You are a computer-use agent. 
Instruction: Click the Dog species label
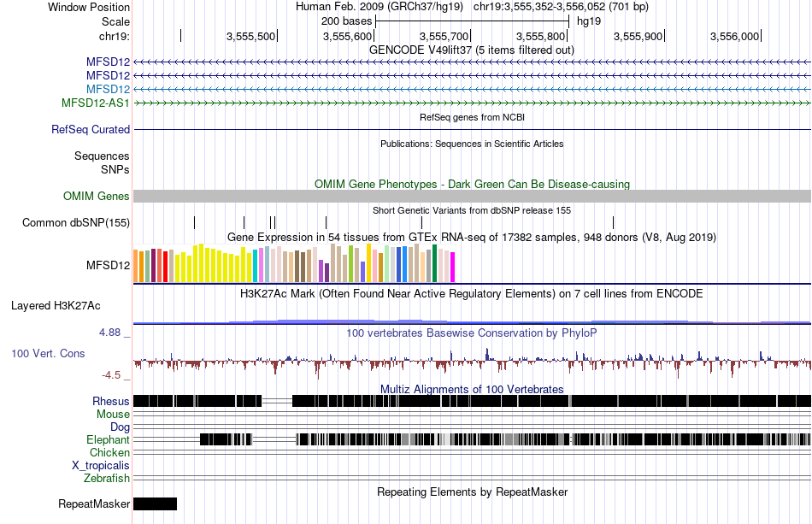click(x=120, y=427)
